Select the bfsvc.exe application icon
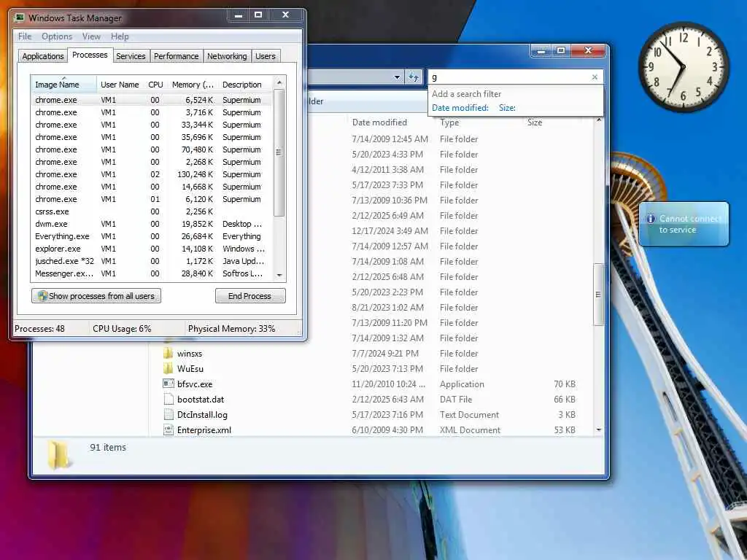The width and height of the screenshot is (747, 560). 168,384
